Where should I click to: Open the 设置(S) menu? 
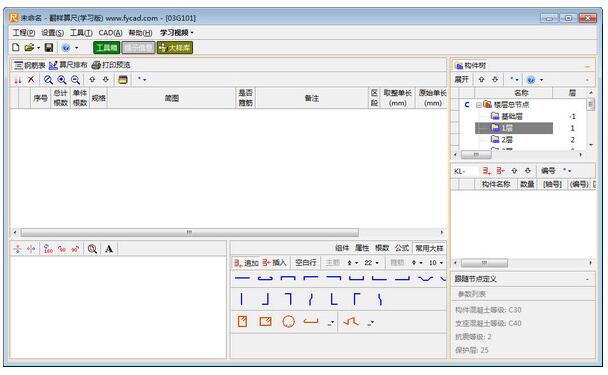52,33
